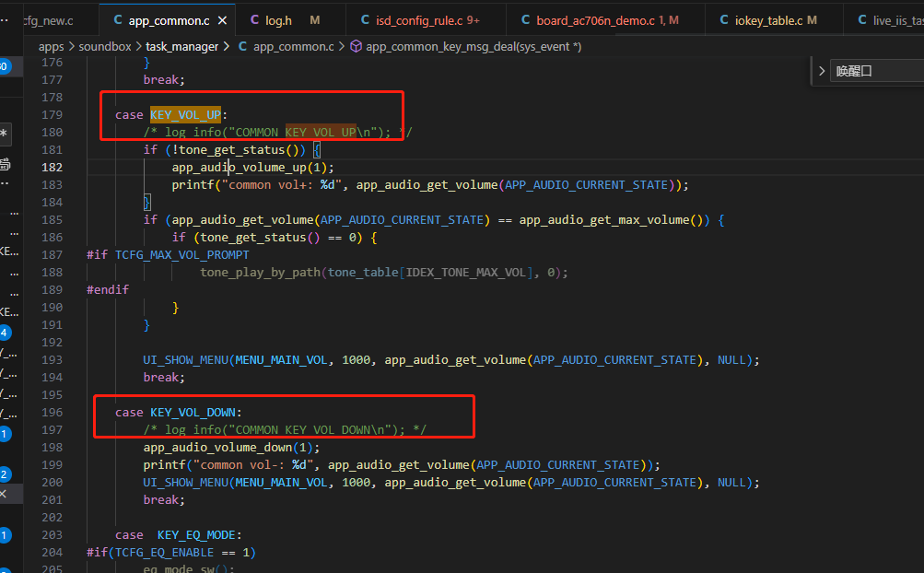Close the app_common.c editor tab
This screenshot has height=573, width=924.
pos(222,20)
